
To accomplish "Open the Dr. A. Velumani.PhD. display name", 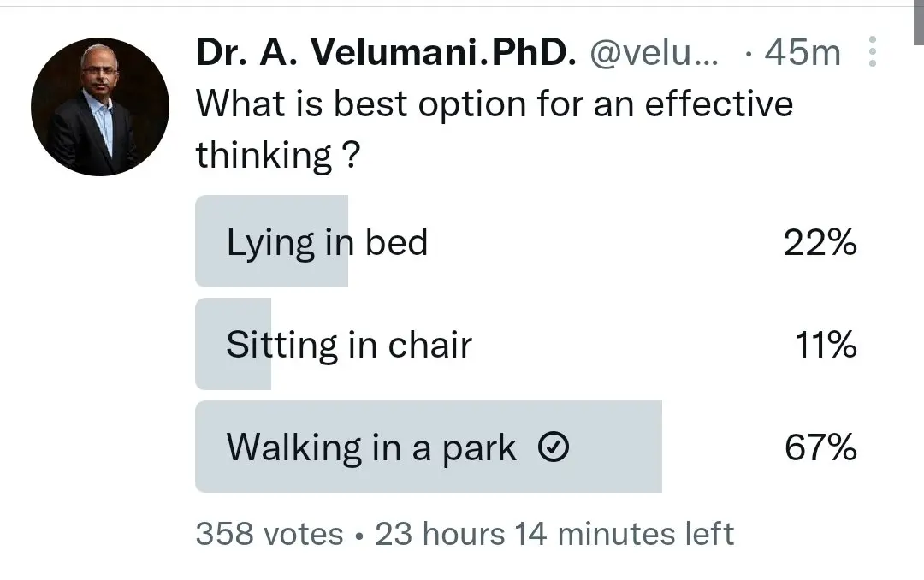I will (x=382, y=54).
